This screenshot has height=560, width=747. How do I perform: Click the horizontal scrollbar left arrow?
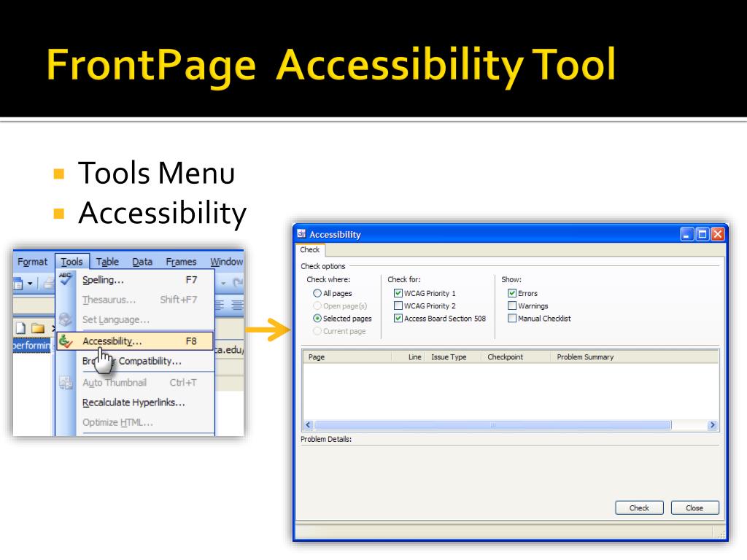tap(309, 425)
